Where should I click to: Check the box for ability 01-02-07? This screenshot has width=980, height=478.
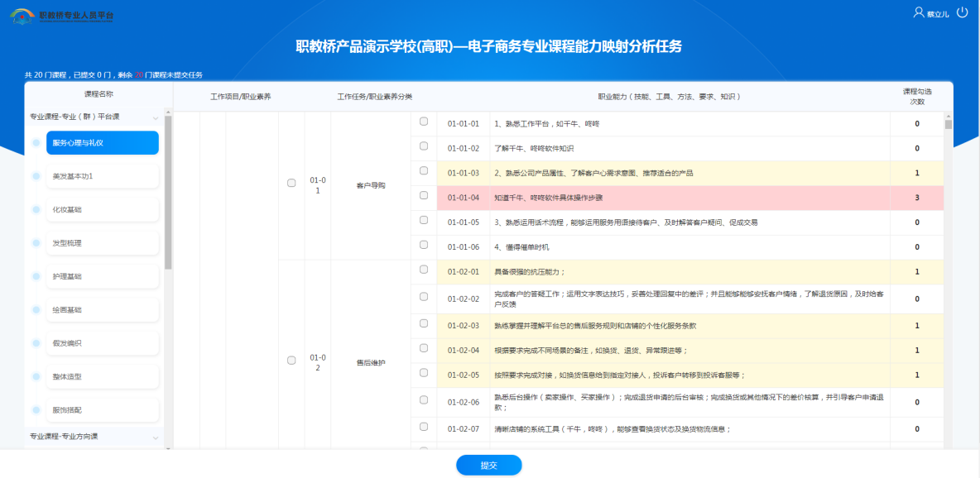coord(424,427)
